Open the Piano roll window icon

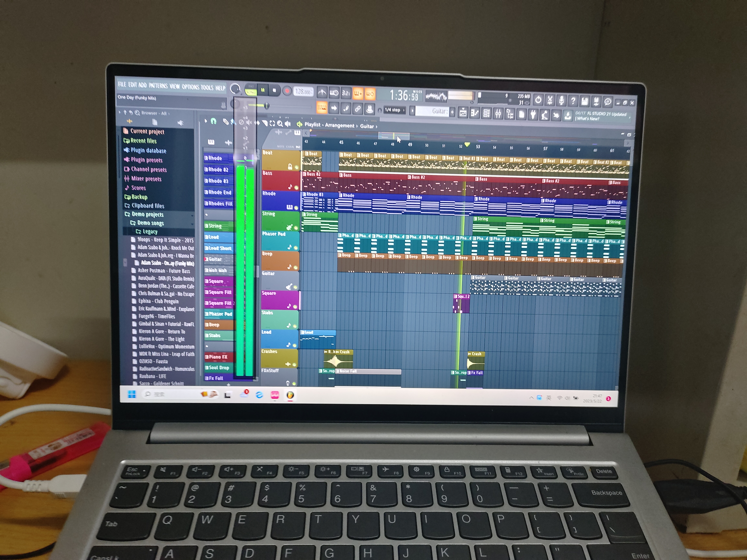(475, 113)
